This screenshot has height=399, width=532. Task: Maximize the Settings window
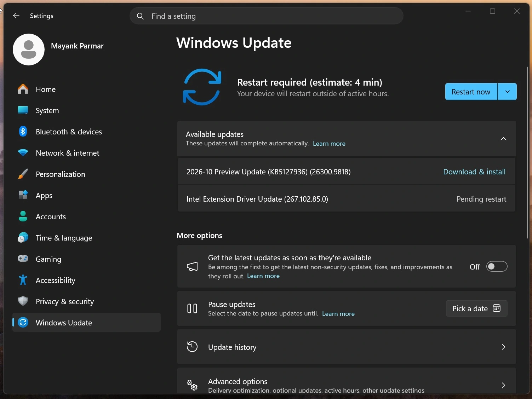[x=492, y=11]
